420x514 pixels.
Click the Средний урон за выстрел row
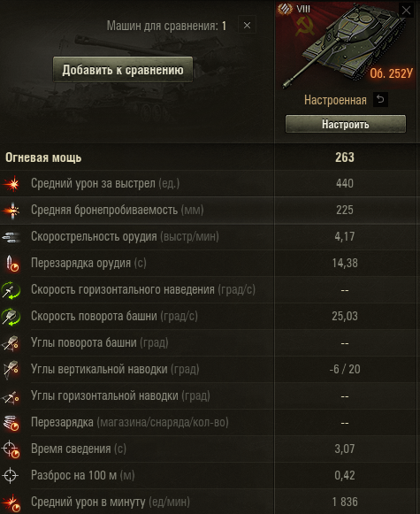pyautogui.click(x=210, y=184)
